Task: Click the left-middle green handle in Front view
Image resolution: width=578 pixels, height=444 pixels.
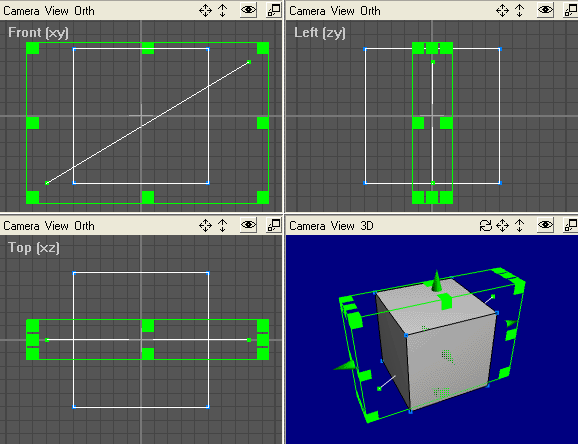Action: pyautogui.click(x=33, y=123)
